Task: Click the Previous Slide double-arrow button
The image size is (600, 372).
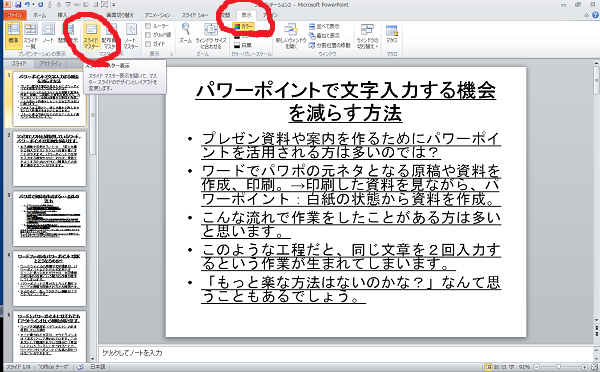Action: tap(596, 328)
